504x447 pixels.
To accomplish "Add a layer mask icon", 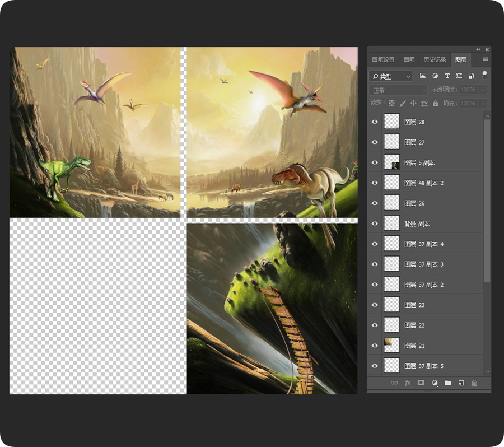I will pos(421,383).
